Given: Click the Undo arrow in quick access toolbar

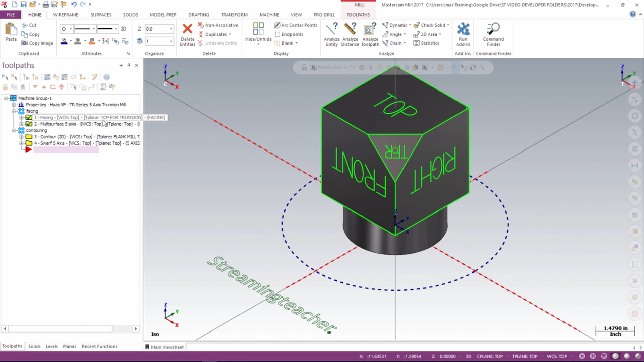Looking at the screenshot, I should coord(74,5).
